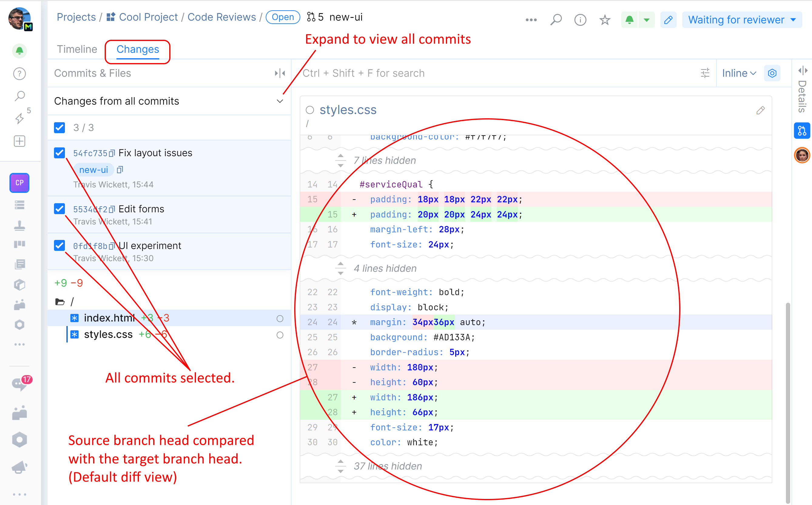
Task: Uncheck the UI experiment commit
Action: tap(59, 245)
